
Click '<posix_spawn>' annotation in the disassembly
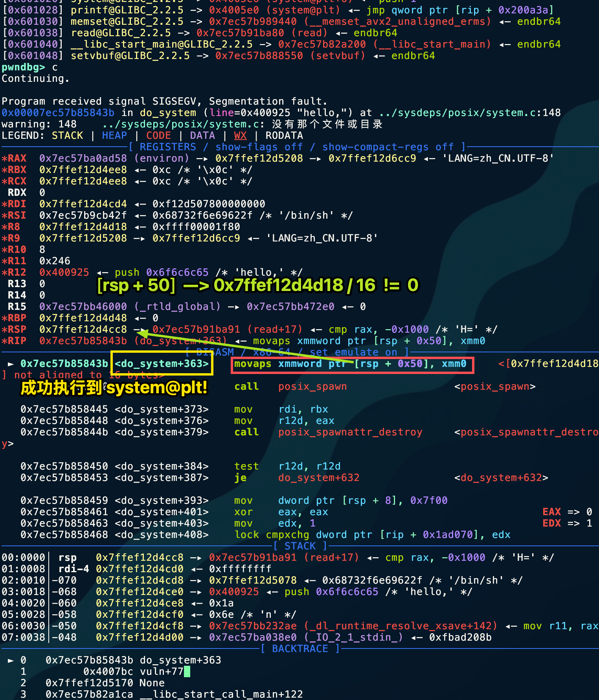click(x=495, y=387)
